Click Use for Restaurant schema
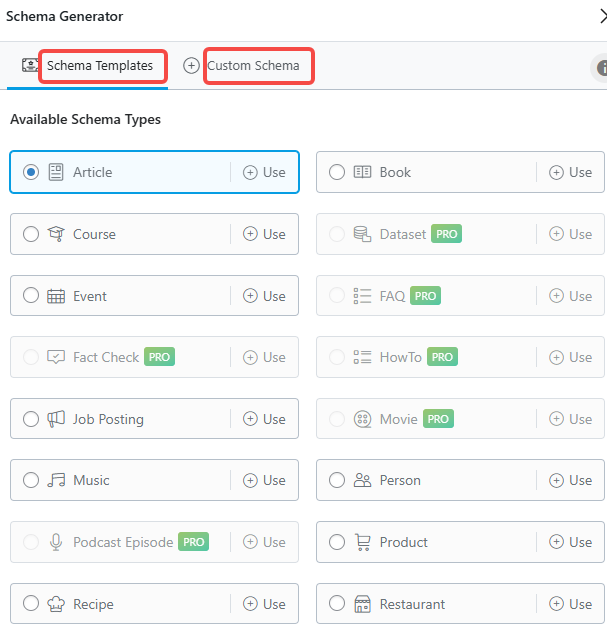Image resolution: width=607 pixels, height=644 pixels. coord(570,604)
